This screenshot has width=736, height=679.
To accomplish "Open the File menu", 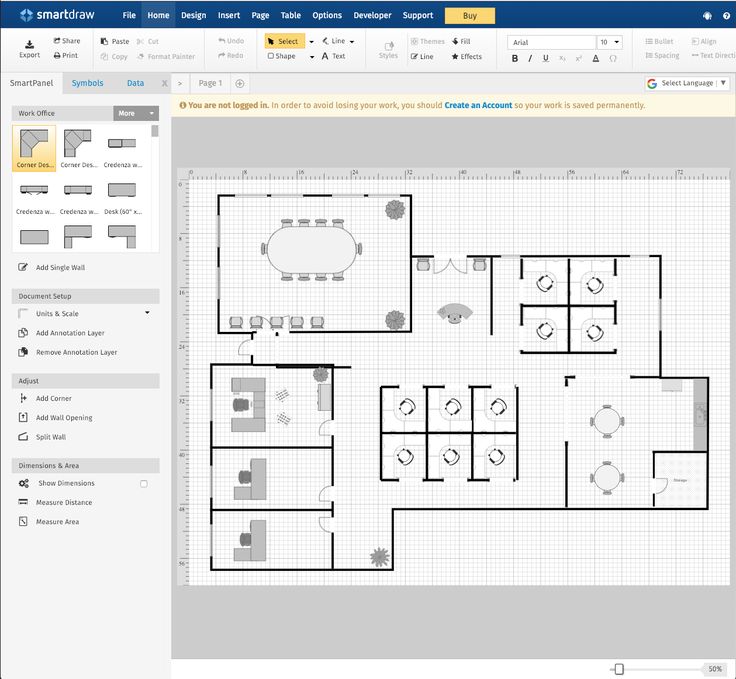I will tap(129, 15).
